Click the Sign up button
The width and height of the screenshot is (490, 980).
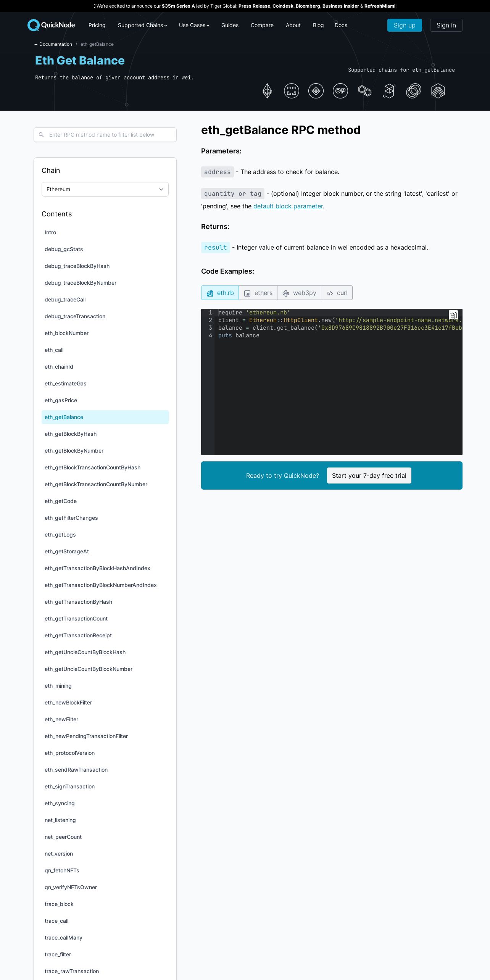tap(405, 25)
